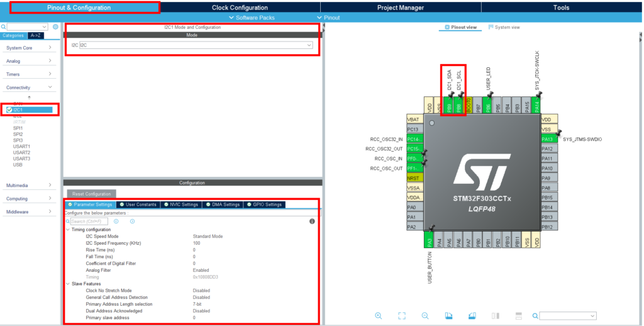This screenshot has width=644, height=326.
Task: Toggle the vertical split columns view icon
Action: tap(496, 316)
